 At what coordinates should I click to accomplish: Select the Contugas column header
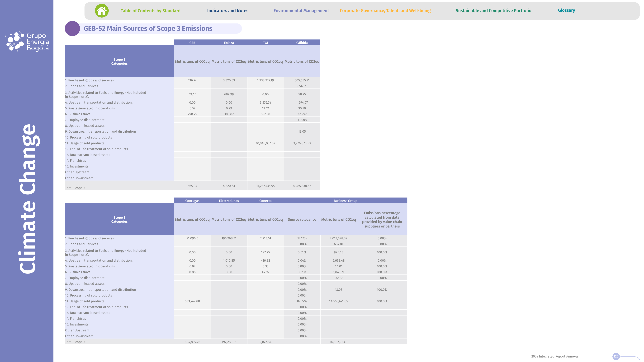192,201
